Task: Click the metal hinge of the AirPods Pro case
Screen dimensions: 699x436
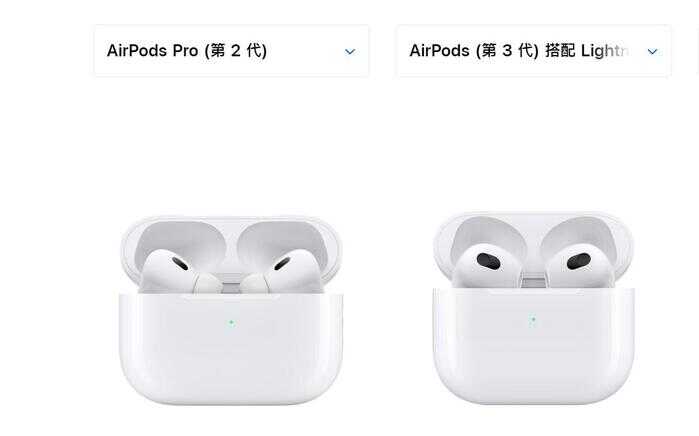Action: 231,284
